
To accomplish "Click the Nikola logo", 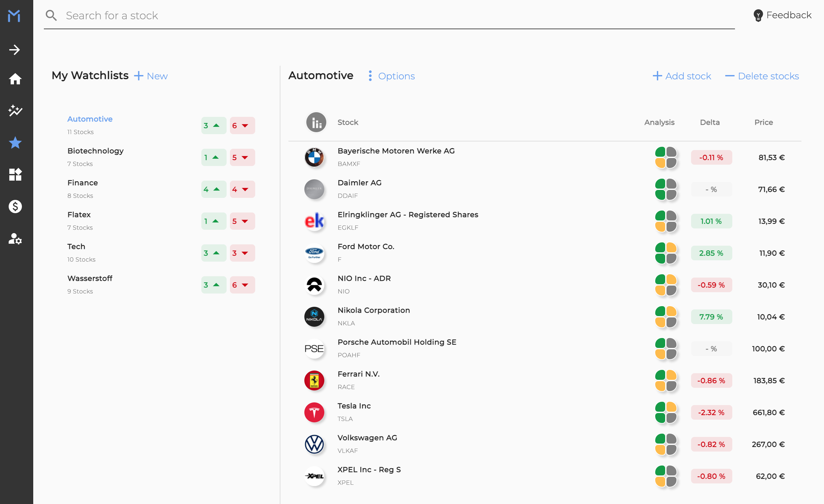I will (x=314, y=316).
